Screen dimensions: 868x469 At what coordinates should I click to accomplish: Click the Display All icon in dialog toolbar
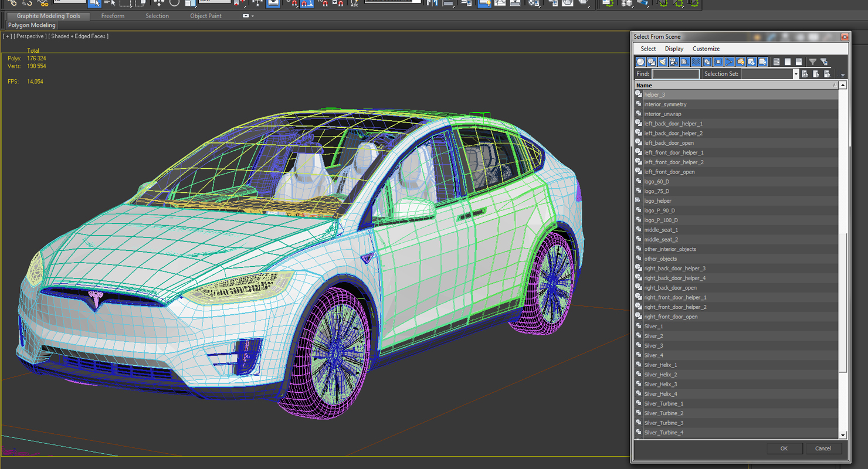pos(777,62)
